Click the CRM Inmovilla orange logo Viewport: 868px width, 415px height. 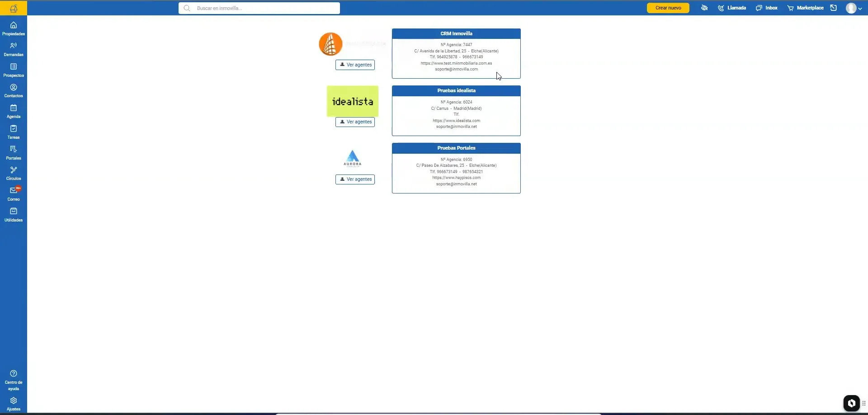tap(330, 44)
